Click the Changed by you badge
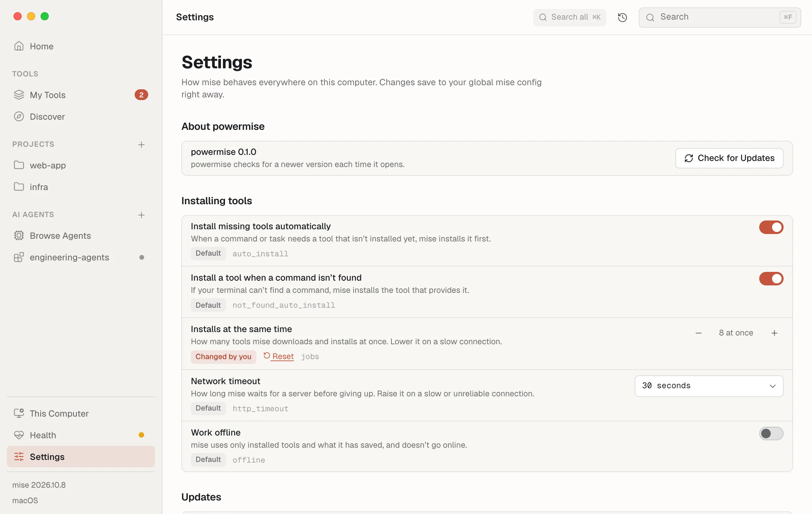 tap(223, 357)
